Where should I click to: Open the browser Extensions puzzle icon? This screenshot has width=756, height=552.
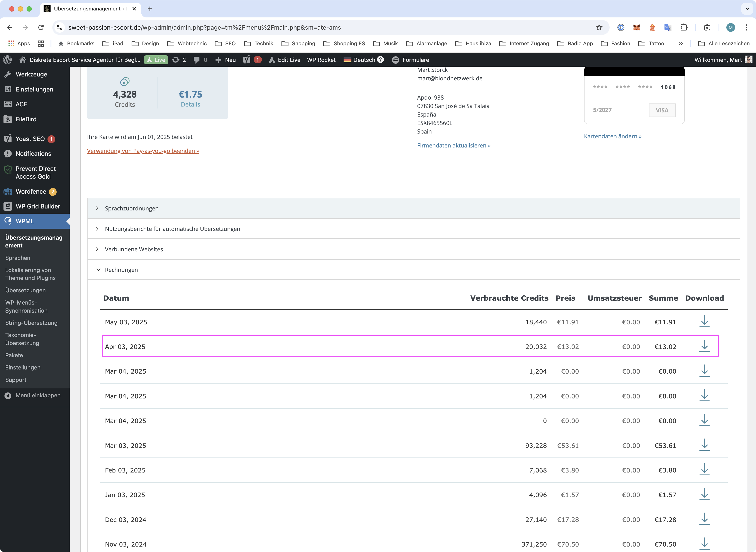[x=684, y=27]
